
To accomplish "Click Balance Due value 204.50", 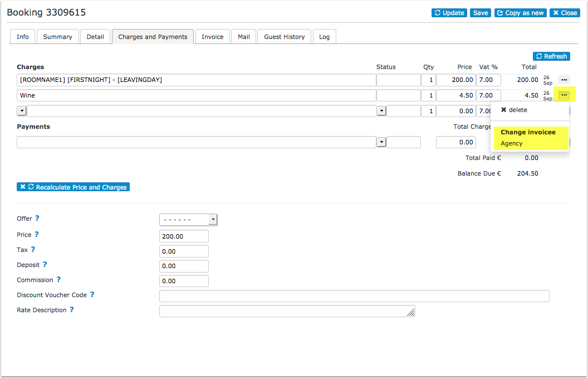I will pos(528,173).
